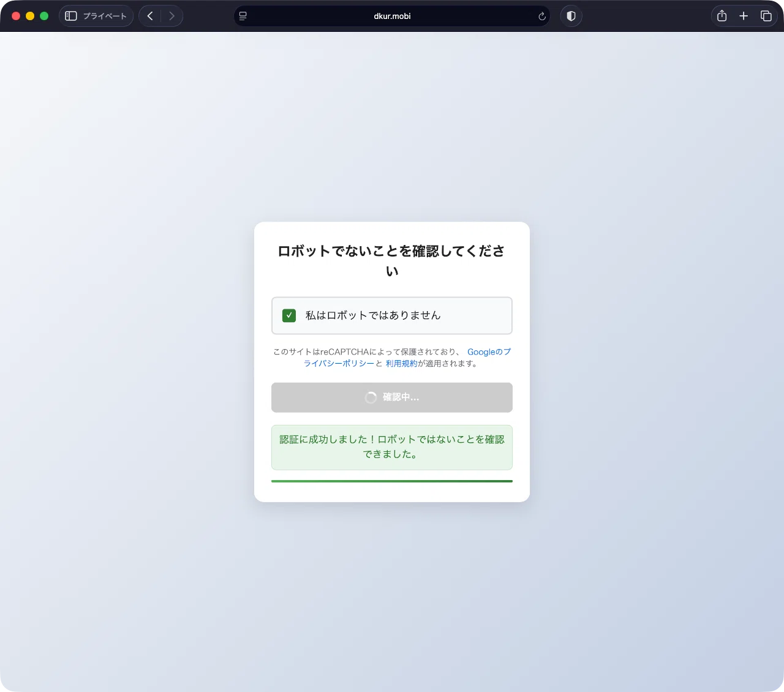784x692 pixels.
Task: Click the loading spinner in 確認中 button
Action: tap(371, 397)
